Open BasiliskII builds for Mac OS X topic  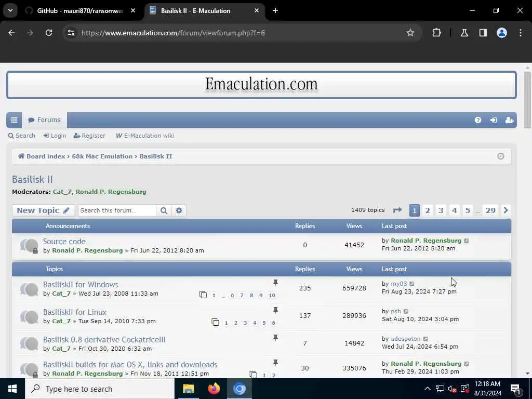pos(130,364)
